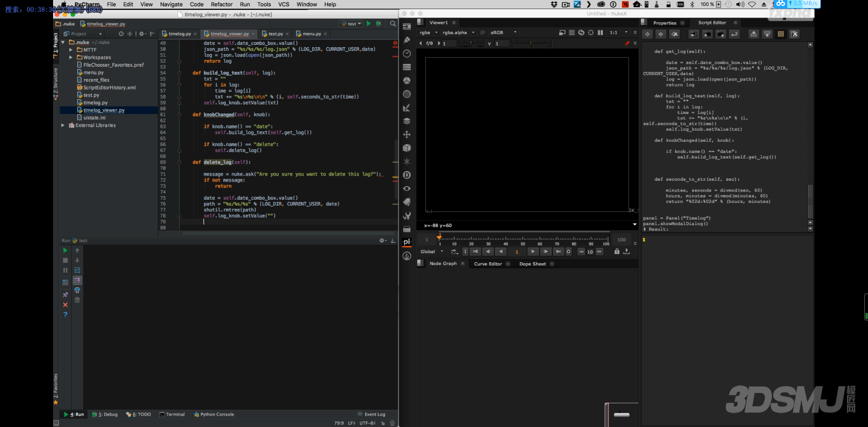
Task: Open Nuke Deep toolbar D icon
Action: 407,175
